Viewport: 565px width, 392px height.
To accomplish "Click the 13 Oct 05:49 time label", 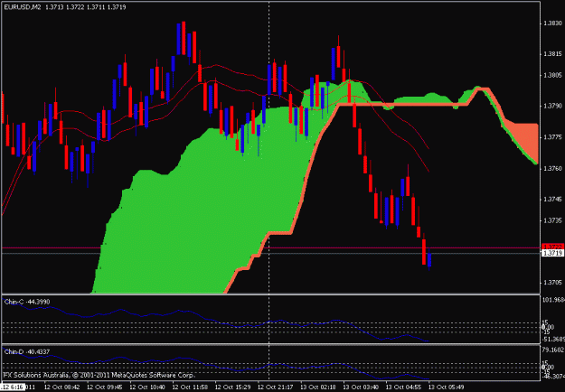I will coord(447,387).
